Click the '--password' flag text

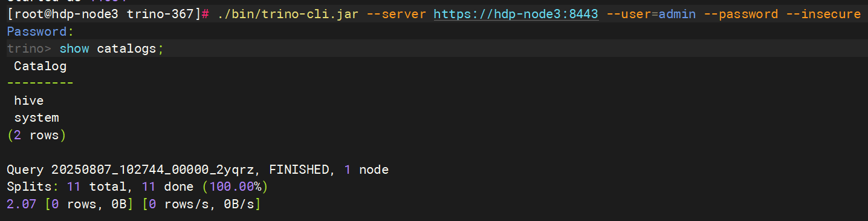(740, 14)
